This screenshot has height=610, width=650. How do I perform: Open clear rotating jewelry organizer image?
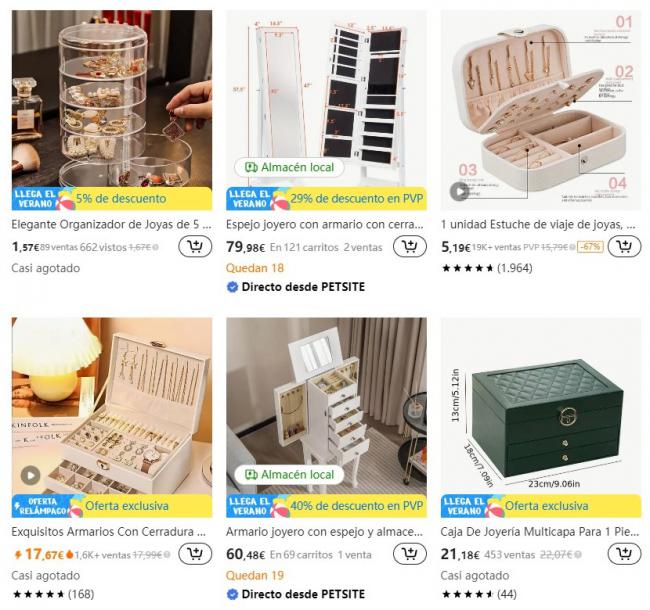(x=112, y=99)
